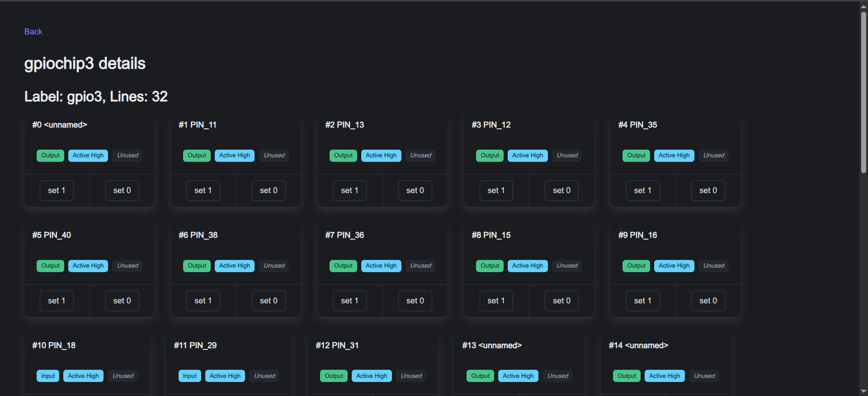Screen dimensions: 868x396
Task: Set PIN_35 line to 0
Action: [x=708, y=190]
